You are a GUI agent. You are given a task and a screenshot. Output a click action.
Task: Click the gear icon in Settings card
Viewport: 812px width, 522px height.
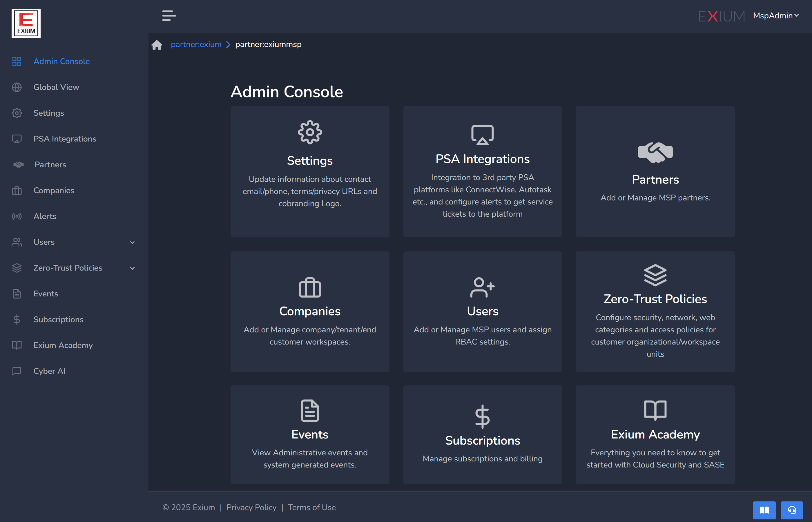310,132
